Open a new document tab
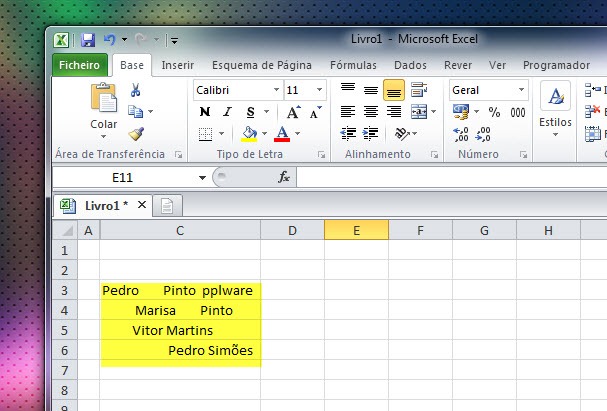This screenshot has height=411, width=607. click(167, 206)
